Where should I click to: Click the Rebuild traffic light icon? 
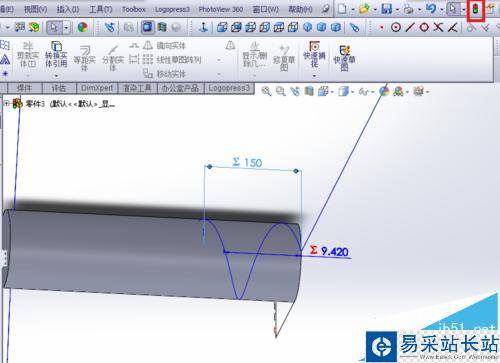(475, 10)
